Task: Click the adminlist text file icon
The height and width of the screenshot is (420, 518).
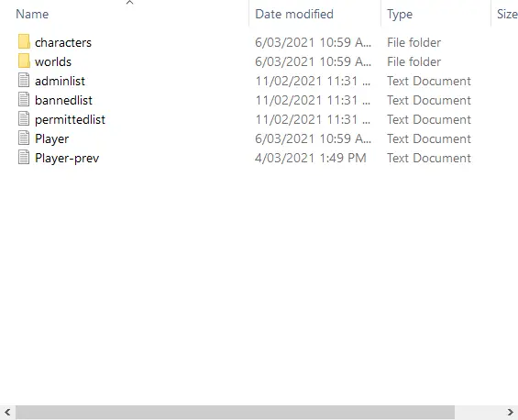Action: click(x=24, y=81)
